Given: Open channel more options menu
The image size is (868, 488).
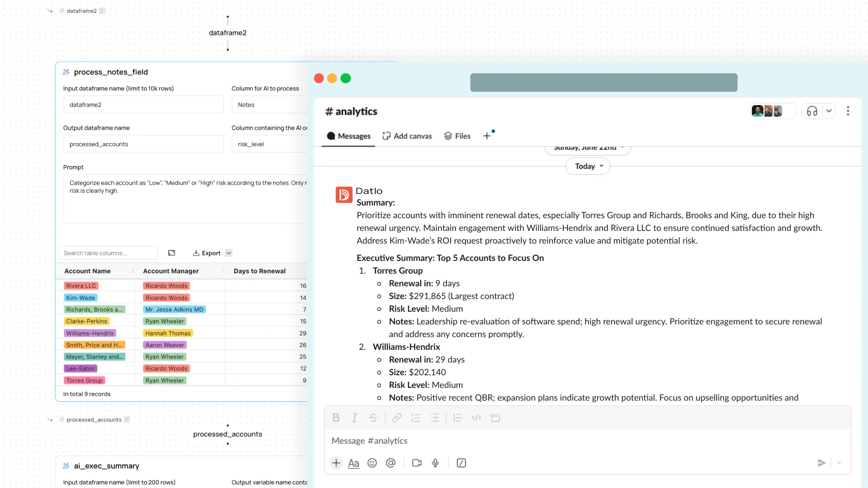Looking at the screenshot, I should 848,111.
